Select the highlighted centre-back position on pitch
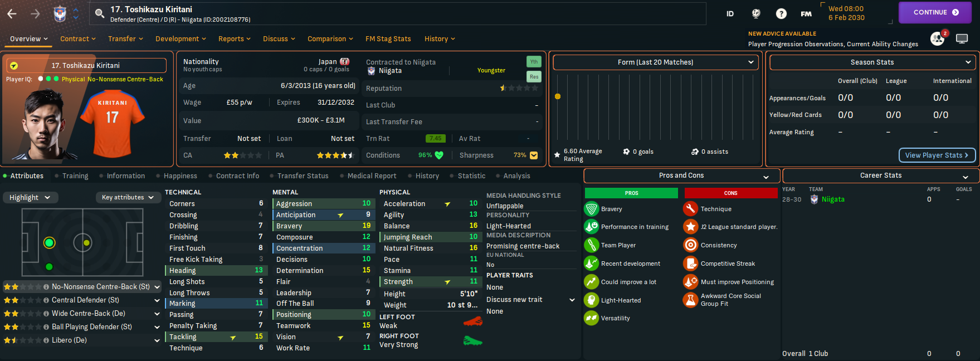The height and width of the screenshot is (361, 980). click(x=50, y=242)
